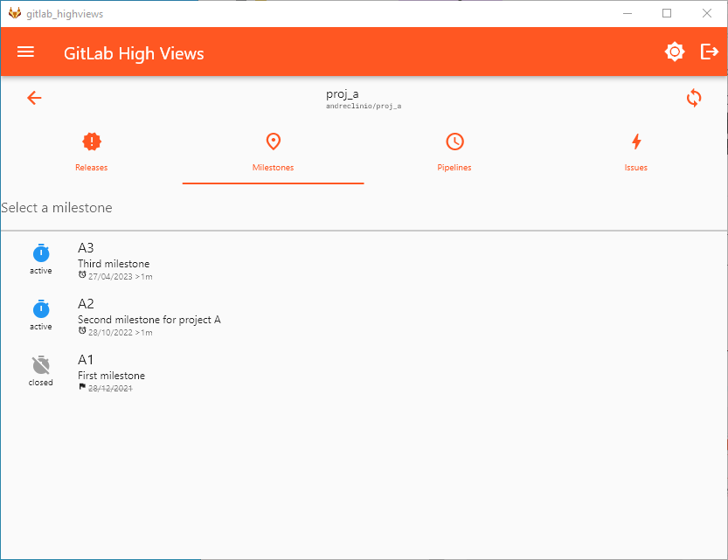The image size is (728, 560).
Task: Click 'Third milestone' description
Action: click(x=114, y=264)
